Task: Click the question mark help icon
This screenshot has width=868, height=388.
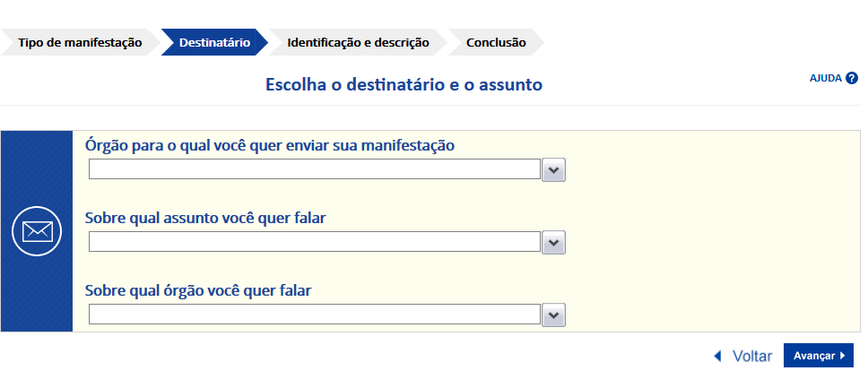Action: pos(852,78)
